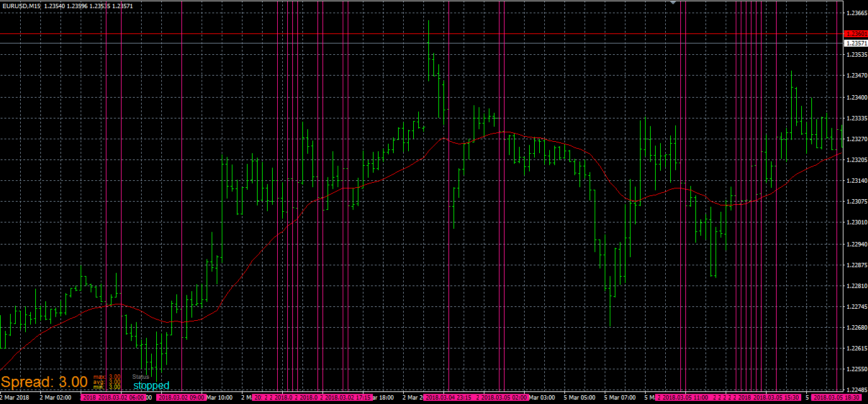Click the 'max: 3.00' spread value

[107, 376]
